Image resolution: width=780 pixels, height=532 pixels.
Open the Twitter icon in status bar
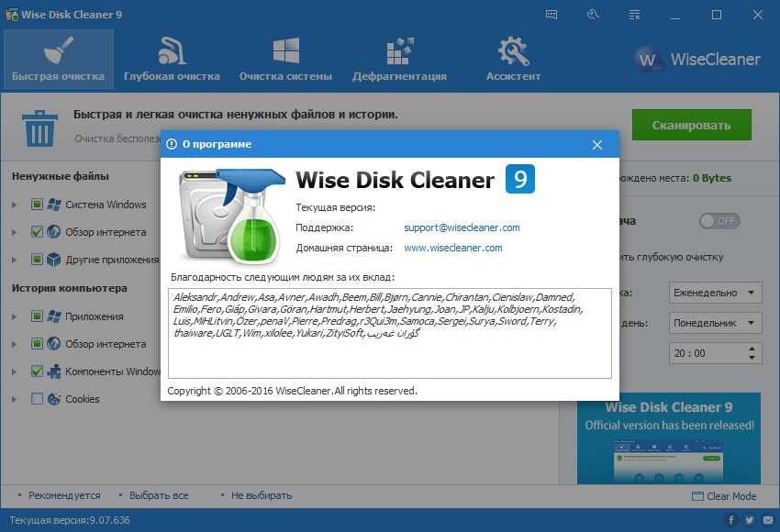[x=749, y=520]
